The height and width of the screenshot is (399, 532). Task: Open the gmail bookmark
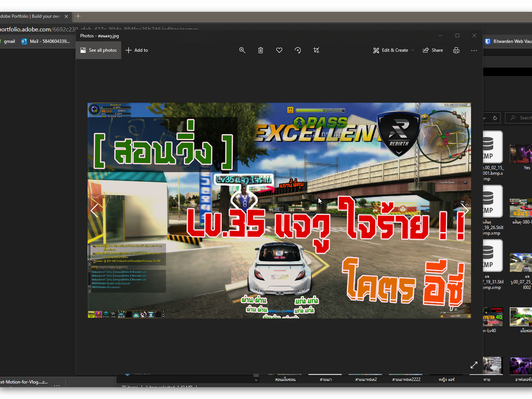(x=7, y=41)
